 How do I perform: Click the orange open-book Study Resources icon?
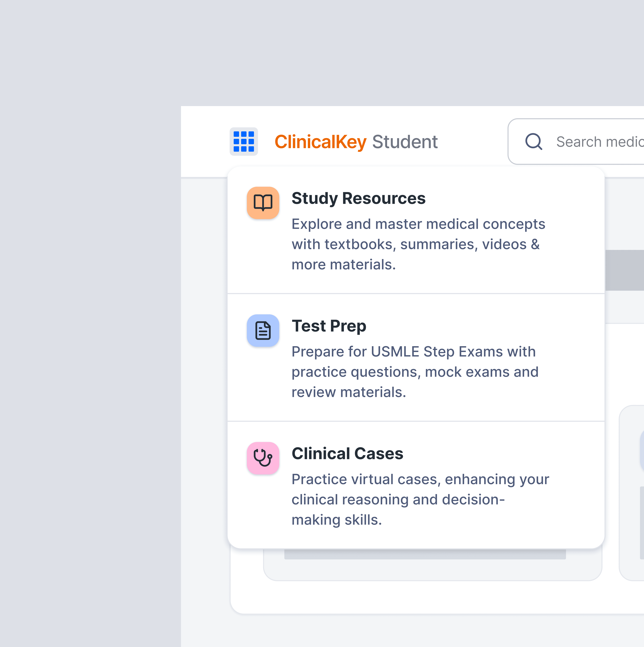pyautogui.click(x=263, y=203)
